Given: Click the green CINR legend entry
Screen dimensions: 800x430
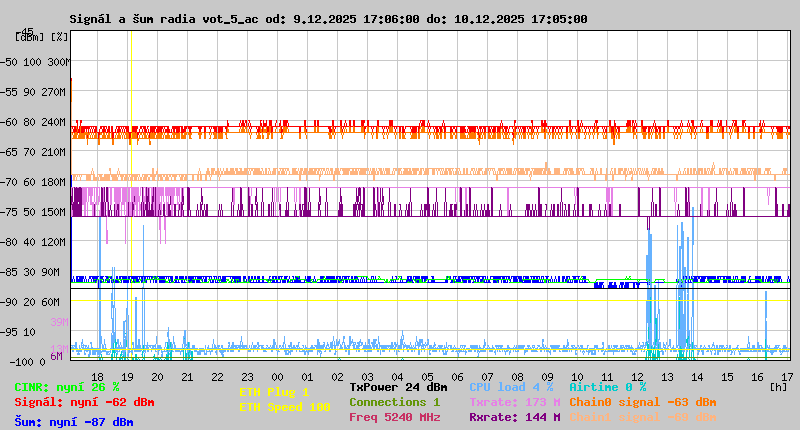Looking at the screenshot, I should (66, 387).
